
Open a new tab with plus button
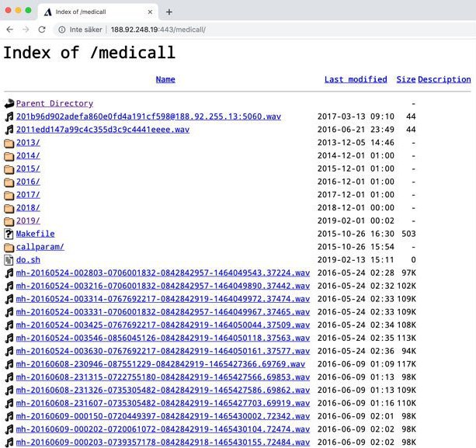(x=169, y=12)
